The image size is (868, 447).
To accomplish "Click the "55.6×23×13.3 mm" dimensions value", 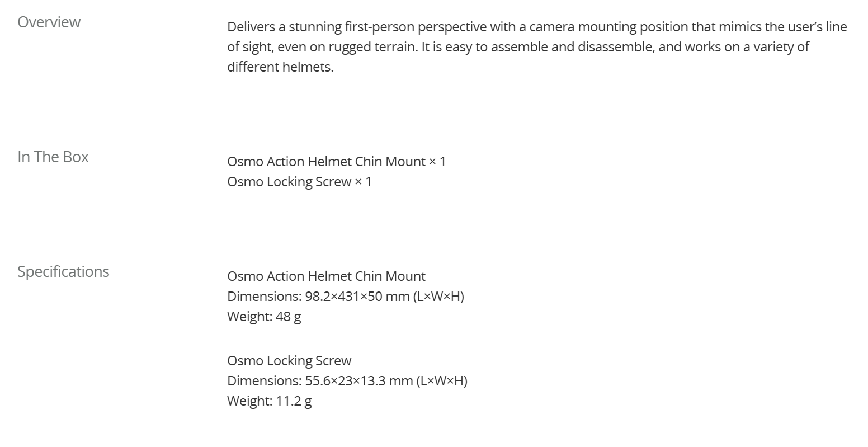I will (359, 381).
